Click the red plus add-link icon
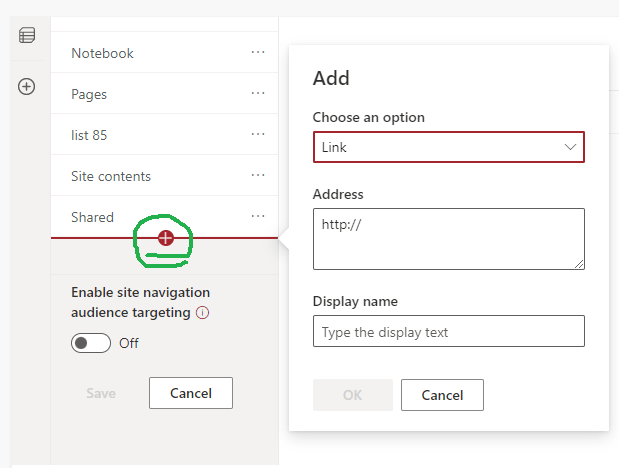Image resolution: width=619 pixels, height=468 pixels. click(x=166, y=238)
